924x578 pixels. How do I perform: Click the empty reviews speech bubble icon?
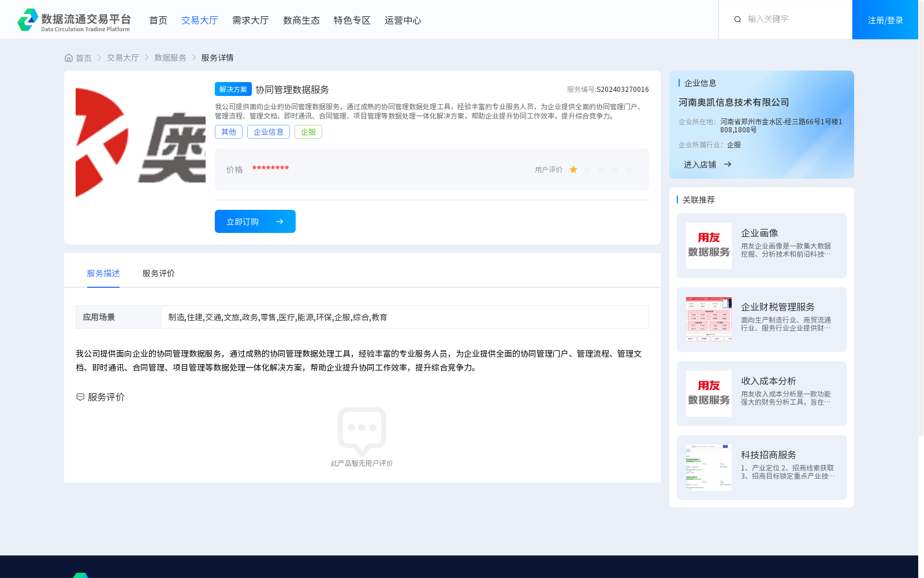tap(362, 431)
